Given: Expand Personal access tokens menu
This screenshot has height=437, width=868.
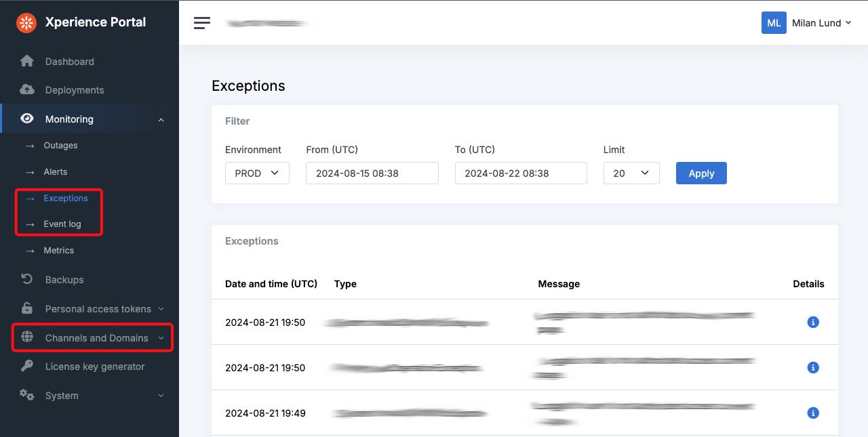Looking at the screenshot, I should coord(161,309).
